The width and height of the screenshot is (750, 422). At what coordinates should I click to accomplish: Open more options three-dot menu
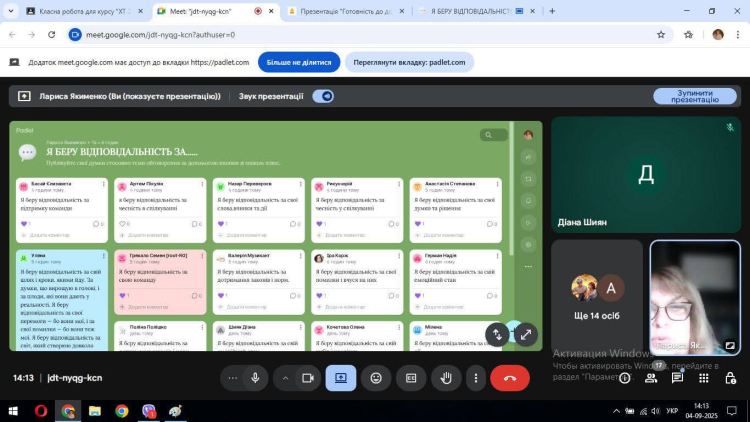click(476, 378)
